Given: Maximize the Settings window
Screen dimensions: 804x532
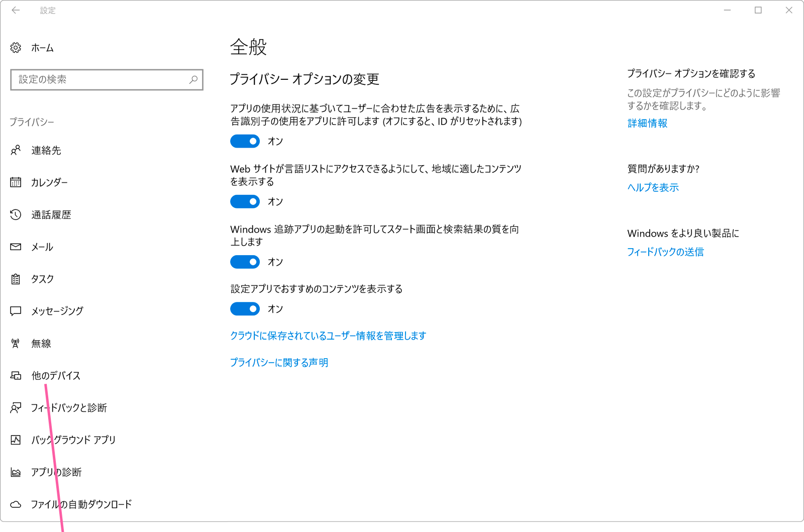Looking at the screenshot, I should [758, 10].
